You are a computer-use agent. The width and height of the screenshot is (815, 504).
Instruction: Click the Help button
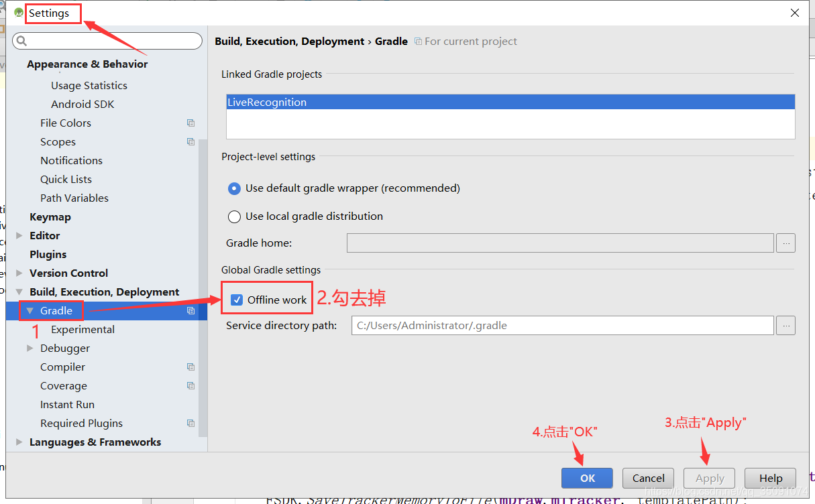tap(771, 478)
